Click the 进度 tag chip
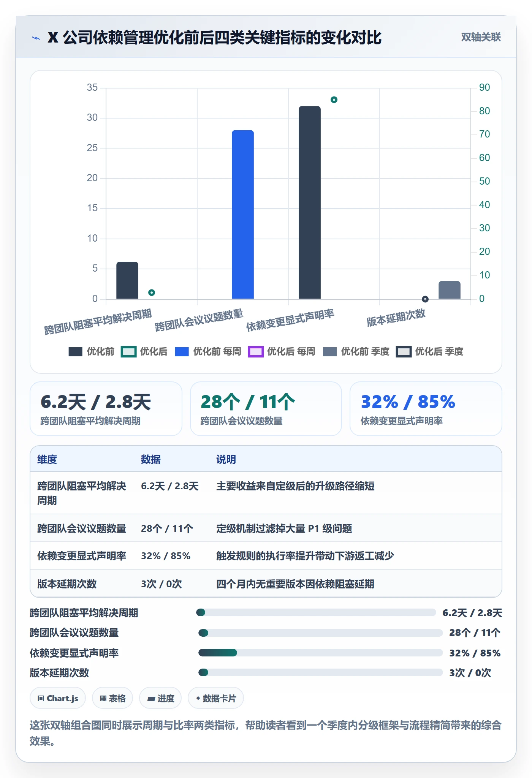Screen dimensions: 532x778 [160, 698]
